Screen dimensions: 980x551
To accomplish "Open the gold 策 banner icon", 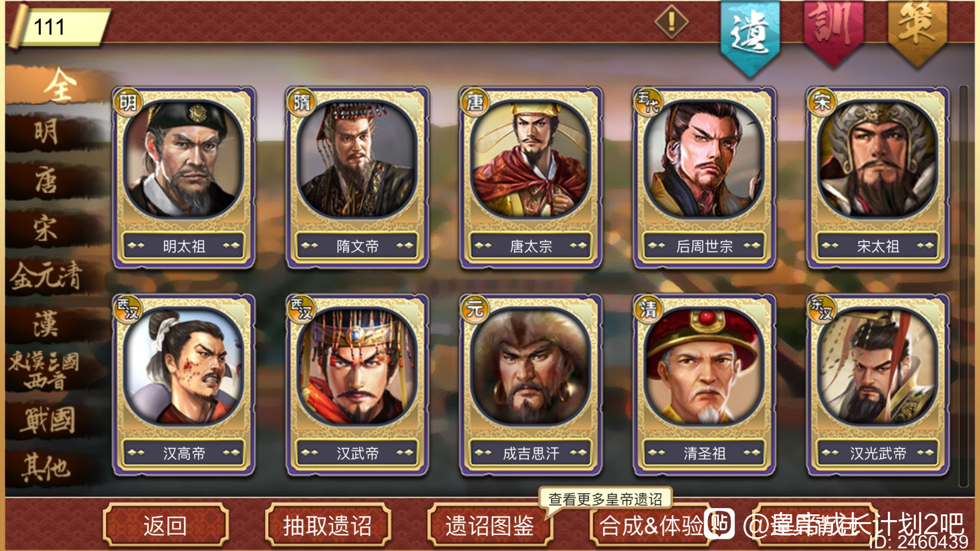I will coord(917,32).
